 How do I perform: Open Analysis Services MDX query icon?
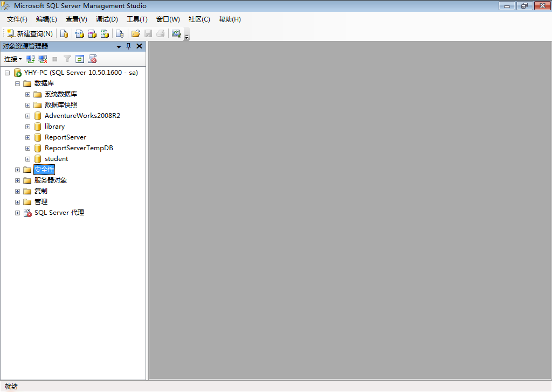pos(80,33)
